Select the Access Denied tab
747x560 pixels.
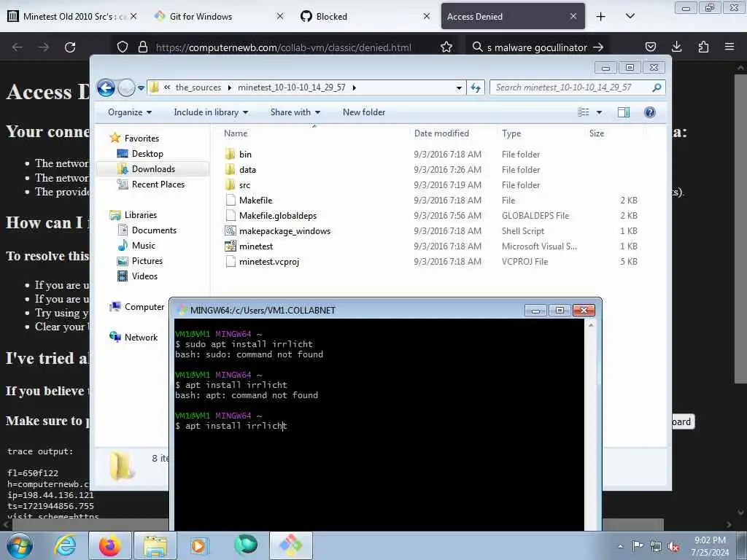click(x=513, y=16)
